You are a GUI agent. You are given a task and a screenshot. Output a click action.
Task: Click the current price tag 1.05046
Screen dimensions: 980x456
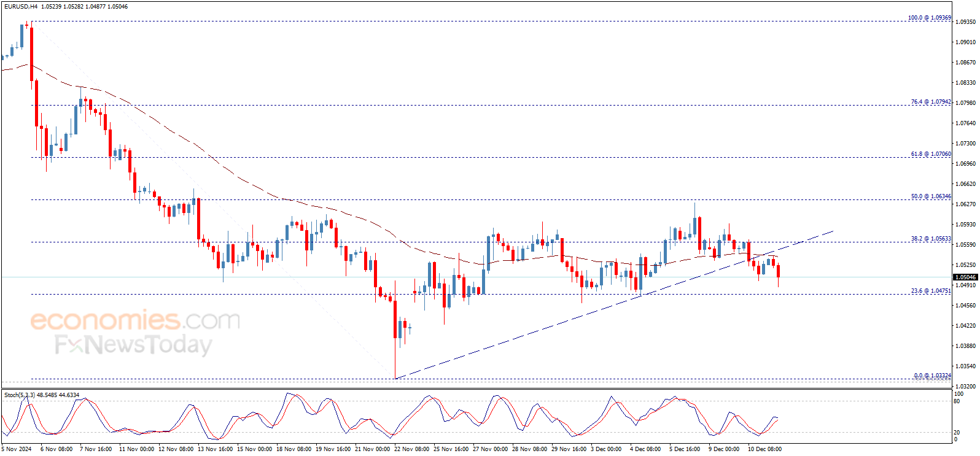(x=965, y=277)
